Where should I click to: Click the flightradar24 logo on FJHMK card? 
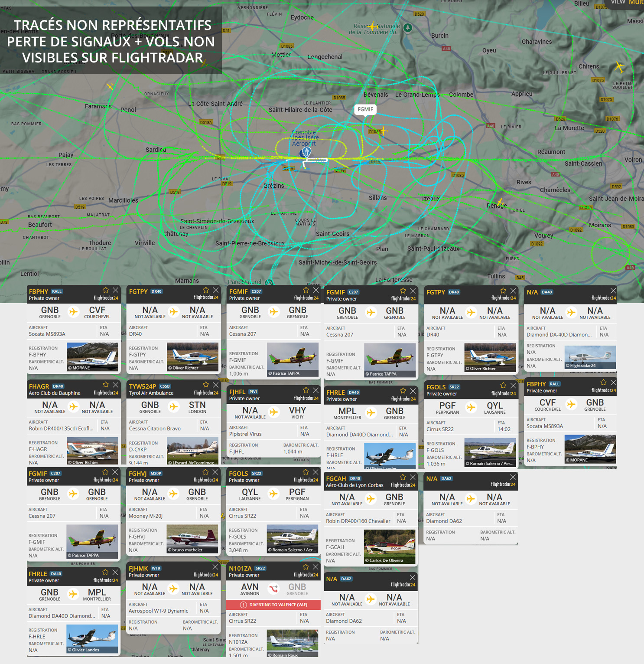pyautogui.click(x=206, y=575)
